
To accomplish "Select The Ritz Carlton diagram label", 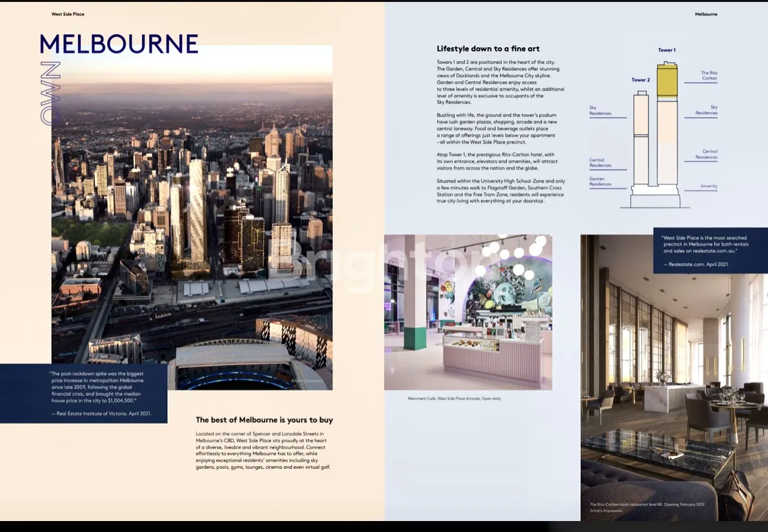I will click(709, 75).
